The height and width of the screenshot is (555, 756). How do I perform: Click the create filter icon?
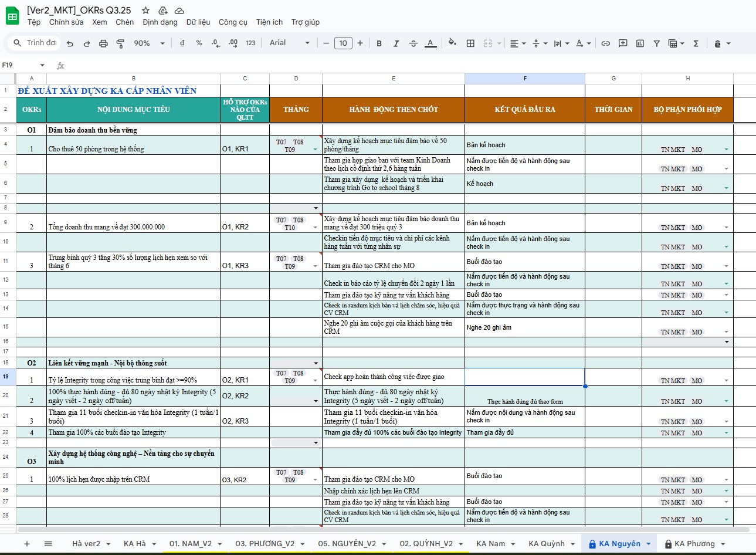pyautogui.click(x=656, y=43)
